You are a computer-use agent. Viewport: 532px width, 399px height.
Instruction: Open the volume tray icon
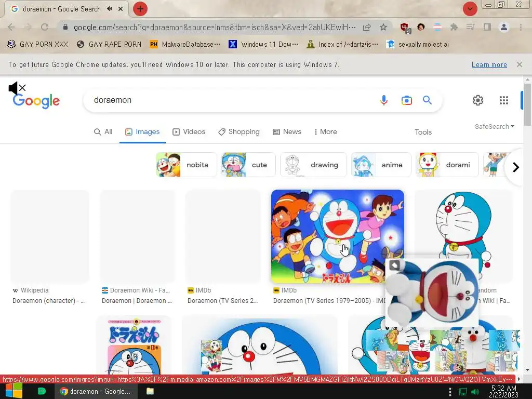[x=475, y=392]
